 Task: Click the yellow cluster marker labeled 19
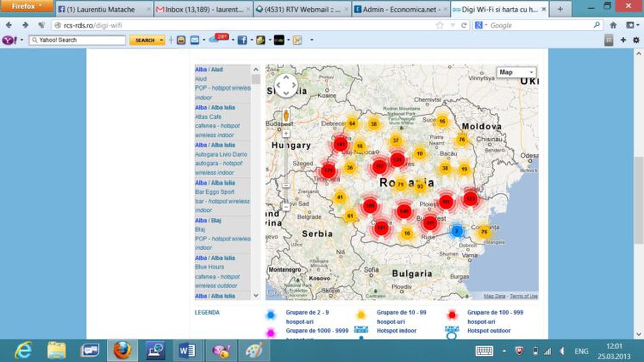464,169
